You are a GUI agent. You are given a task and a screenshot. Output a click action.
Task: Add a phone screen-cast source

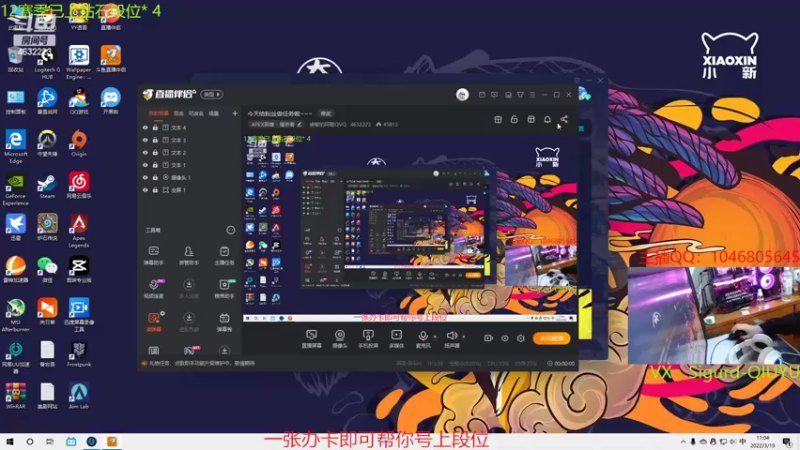pos(368,339)
